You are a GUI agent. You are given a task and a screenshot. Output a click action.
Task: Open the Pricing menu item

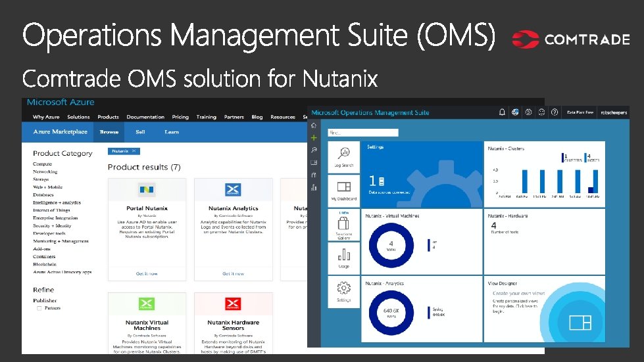pyautogui.click(x=180, y=117)
